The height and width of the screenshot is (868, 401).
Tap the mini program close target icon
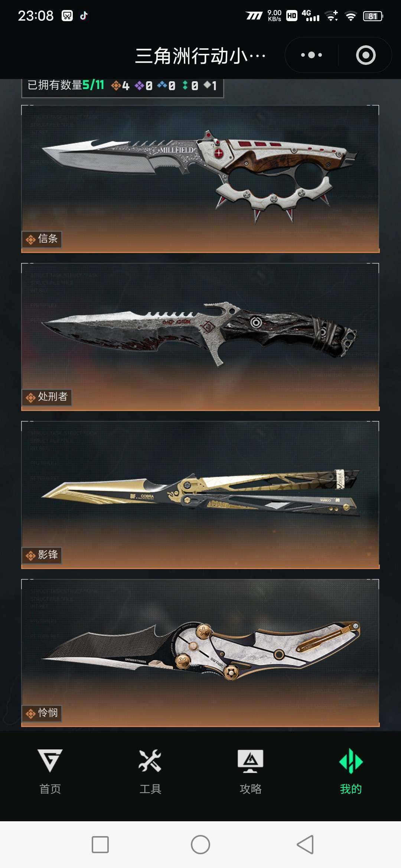(366, 55)
